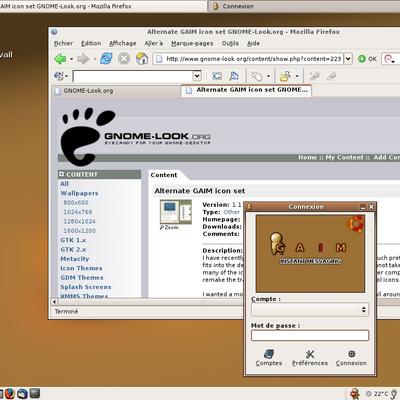Viewport: 400px width, 400px height.
Task: Click the Content tab on the page
Action: point(164,175)
